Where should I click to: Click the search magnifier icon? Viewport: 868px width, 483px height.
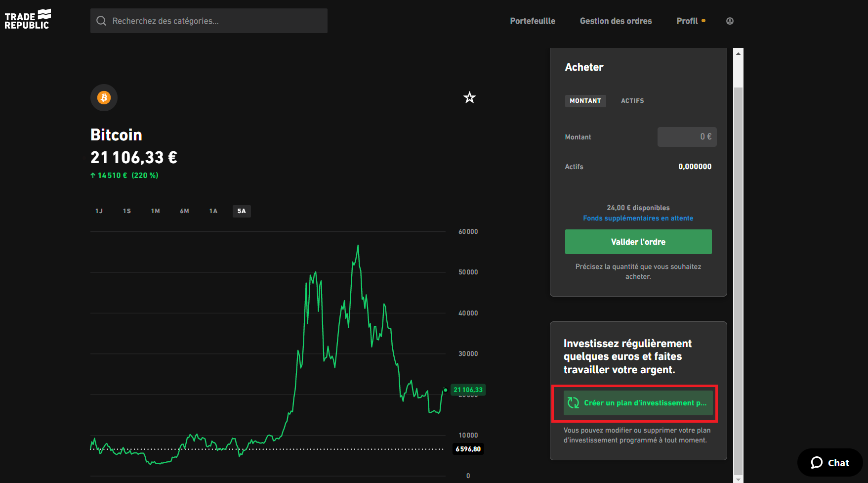point(101,21)
